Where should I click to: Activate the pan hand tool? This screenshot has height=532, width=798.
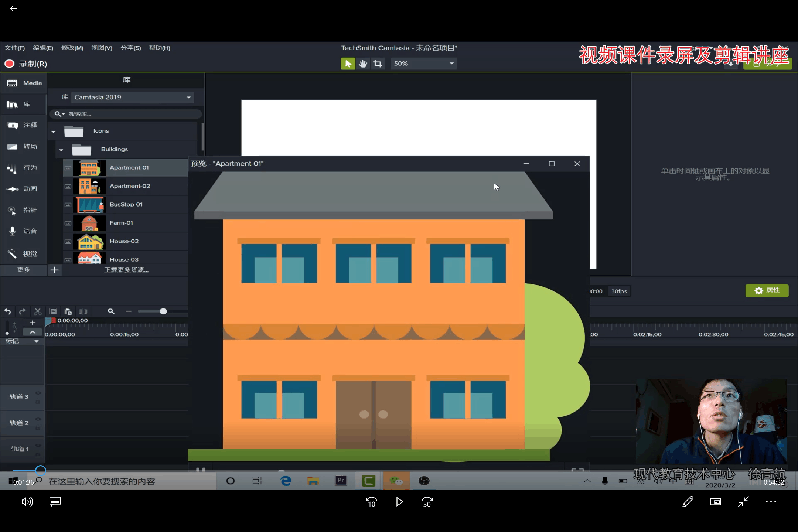click(x=363, y=64)
